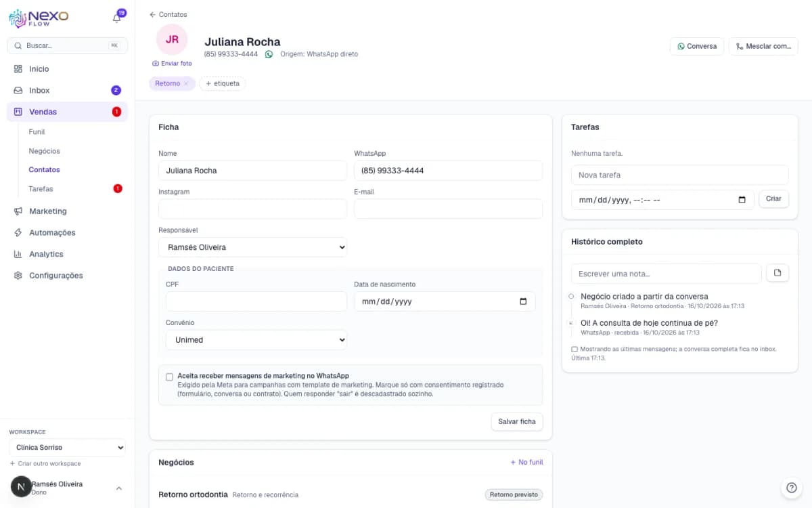Image resolution: width=812 pixels, height=508 pixels.
Task: Open the Responsável dropdown
Action: pos(252,247)
